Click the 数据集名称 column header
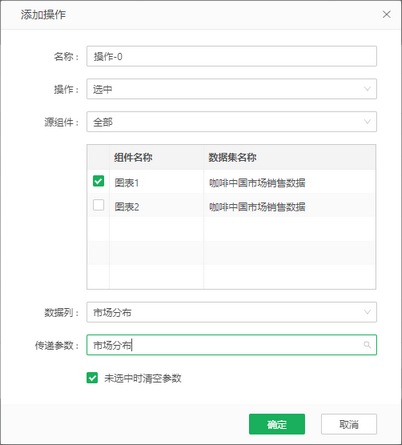This screenshot has height=445, width=402. pyautogui.click(x=232, y=157)
